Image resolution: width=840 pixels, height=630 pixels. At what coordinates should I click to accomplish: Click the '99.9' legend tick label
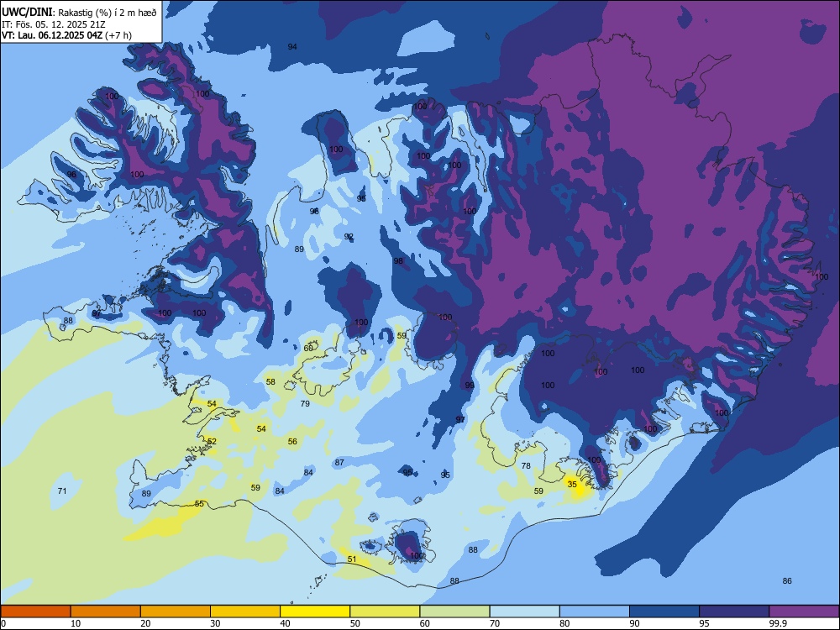pos(778,623)
